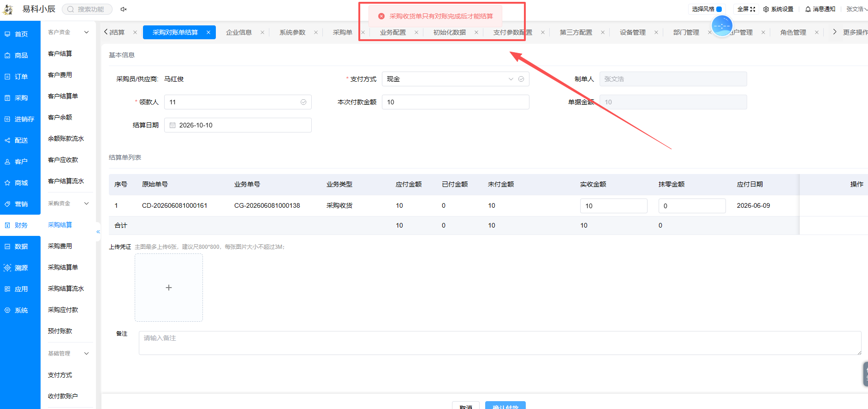The image size is (868, 409).
Task: Switch to the 企业信息 tab
Action: (x=239, y=32)
